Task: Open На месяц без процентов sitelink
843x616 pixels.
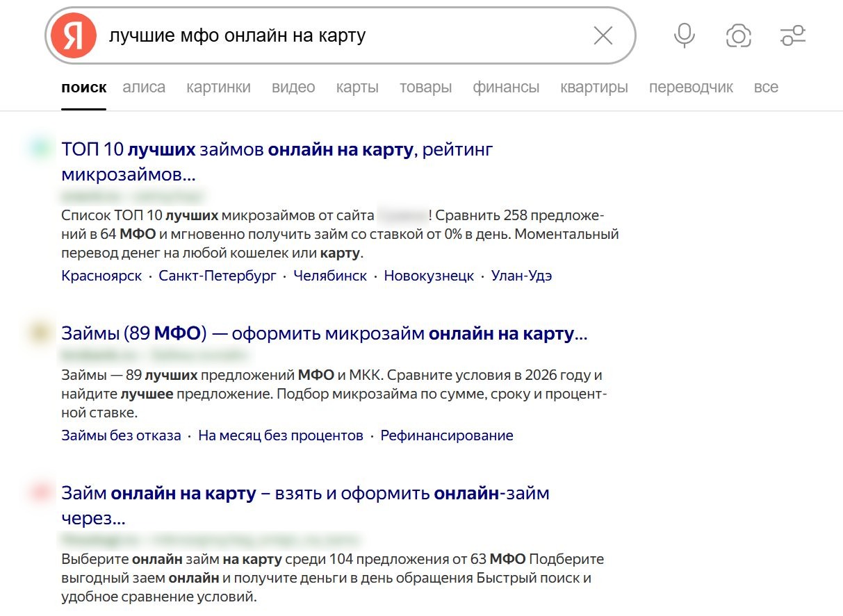Action: coord(281,435)
